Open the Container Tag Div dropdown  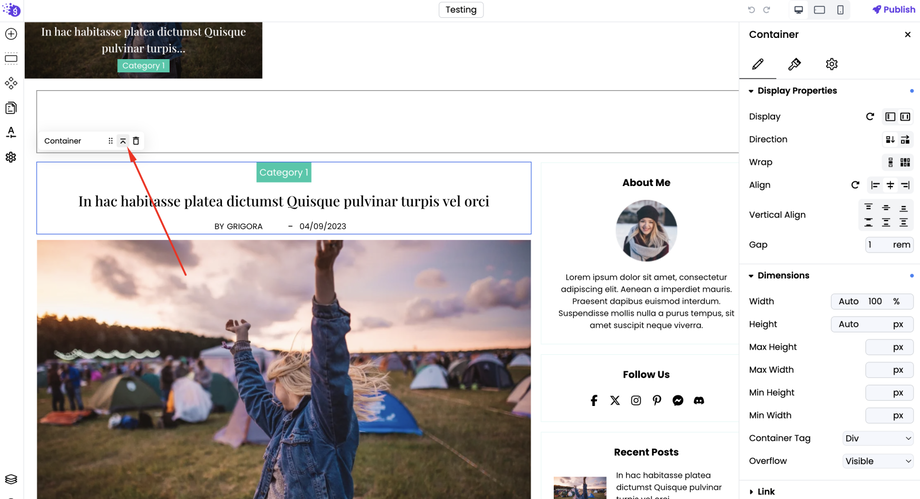tap(878, 438)
